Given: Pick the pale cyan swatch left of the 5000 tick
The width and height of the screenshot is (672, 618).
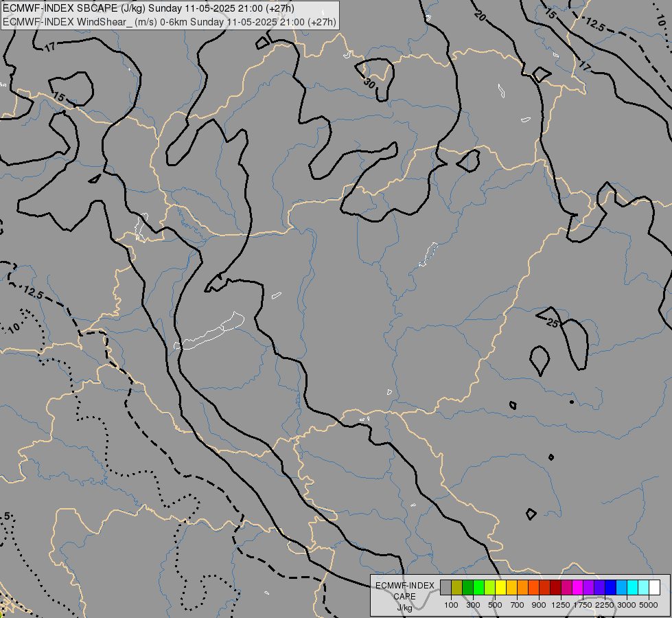Looking at the screenshot, I should click(x=644, y=588).
